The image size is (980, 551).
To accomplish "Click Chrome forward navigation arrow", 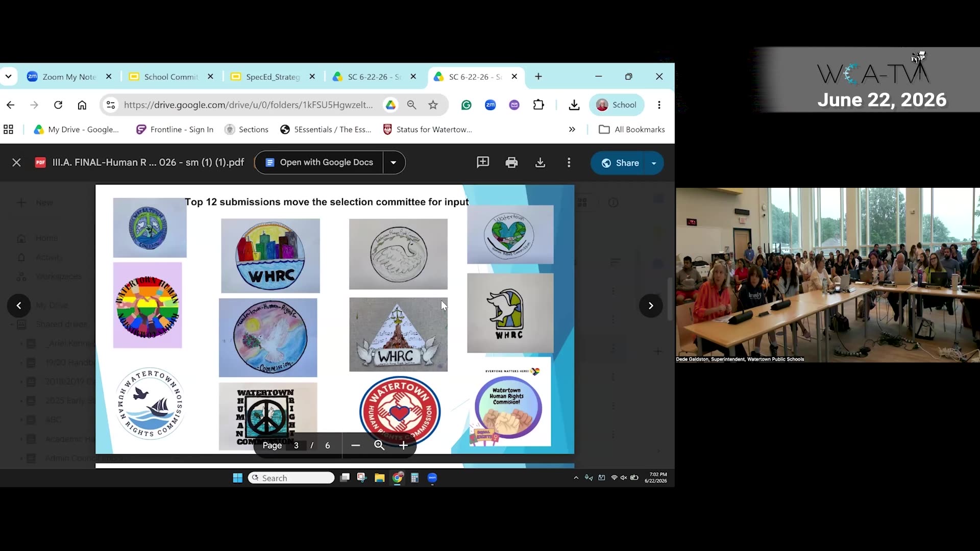I will (x=34, y=105).
